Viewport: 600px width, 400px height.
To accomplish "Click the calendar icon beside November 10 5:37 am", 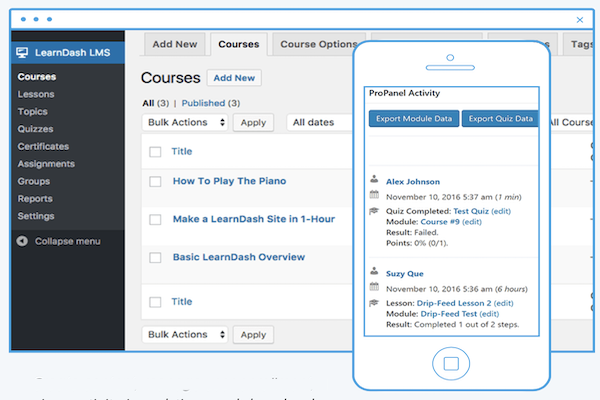I will 374,194.
